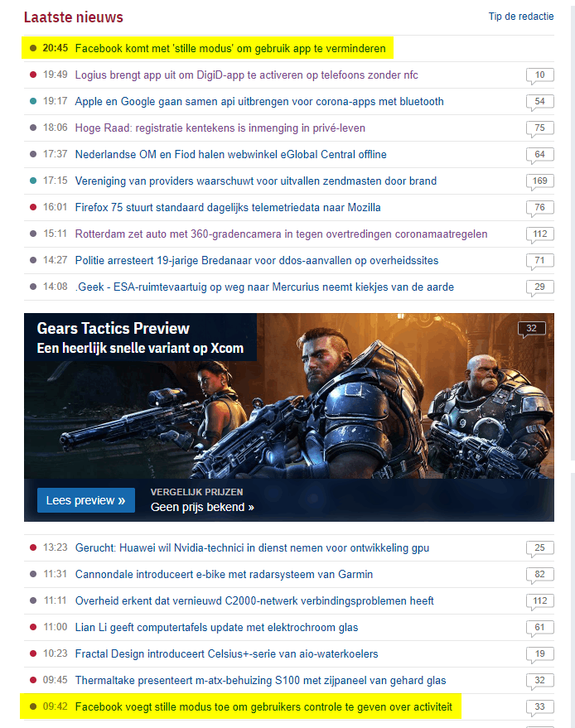Open Thermaltake S100 behuizing article
The image size is (575, 728).
tap(260, 680)
